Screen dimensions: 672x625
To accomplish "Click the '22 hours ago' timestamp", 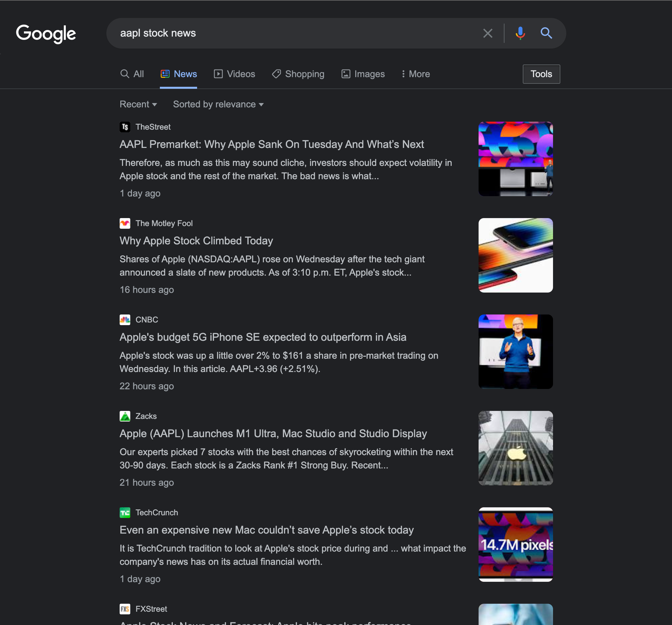I will (x=147, y=386).
